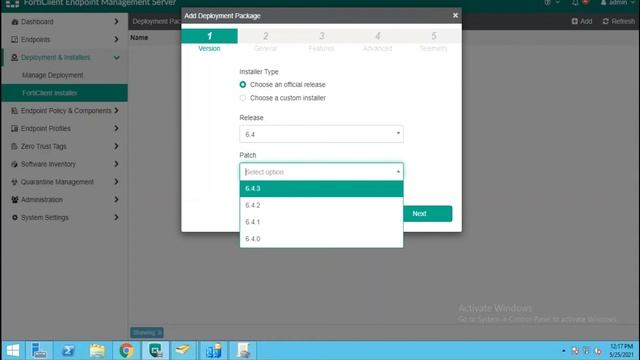Image resolution: width=640 pixels, height=360 pixels.
Task: Click the FortiClient EMS taskbar icon
Action: [156, 351]
